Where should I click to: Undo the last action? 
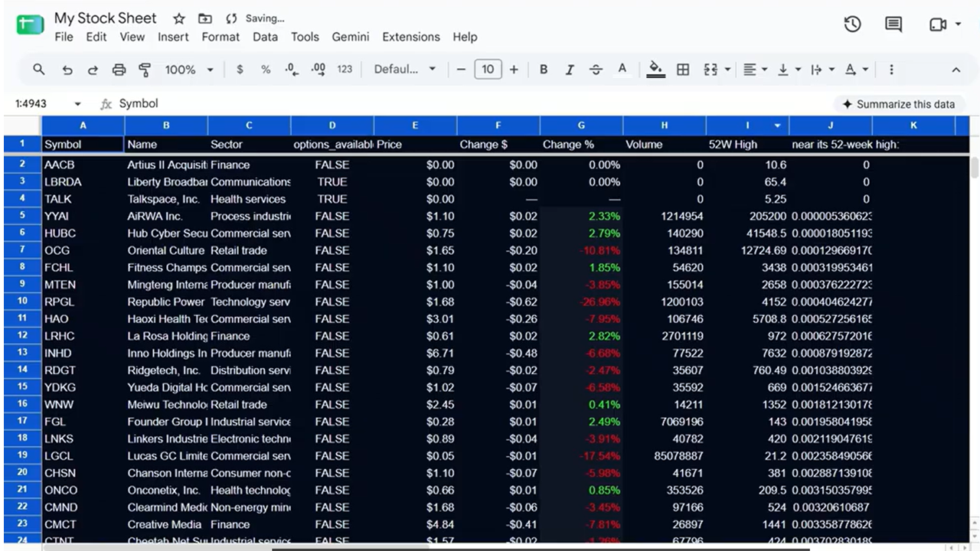coord(67,70)
